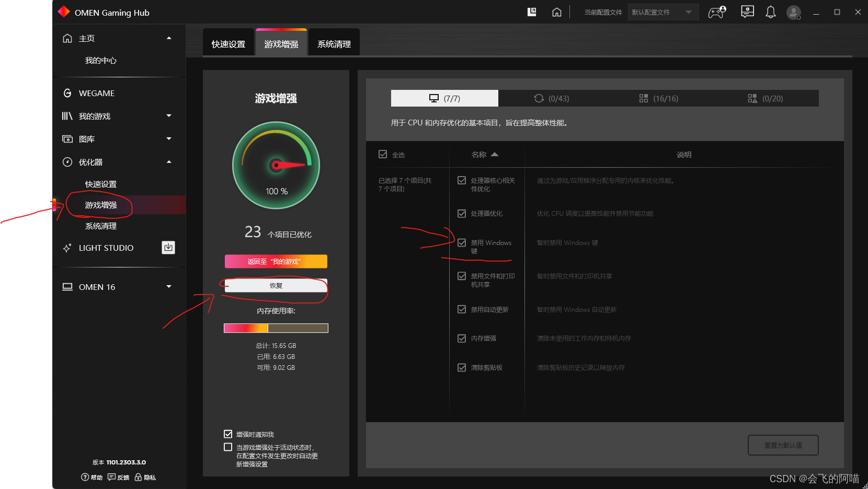Screen dimensions: 868x489
Task: Open 快速设置 under 优化器 sidebar
Action: point(101,184)
